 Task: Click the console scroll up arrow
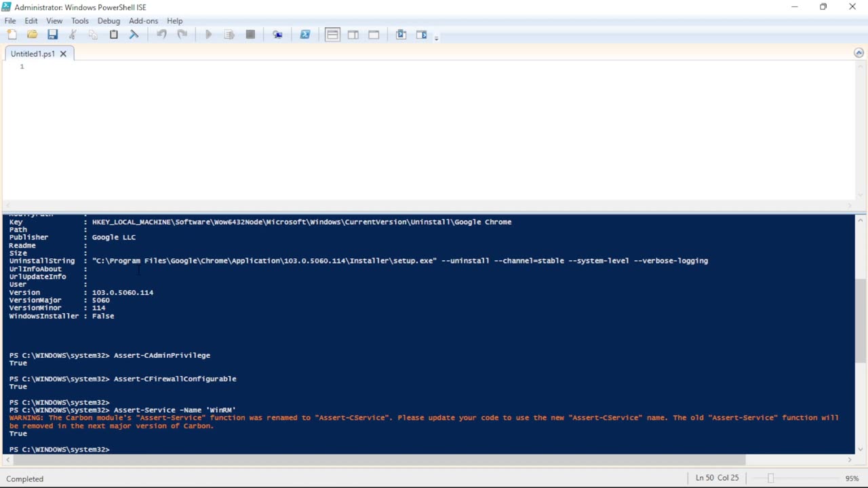point(859,220)
